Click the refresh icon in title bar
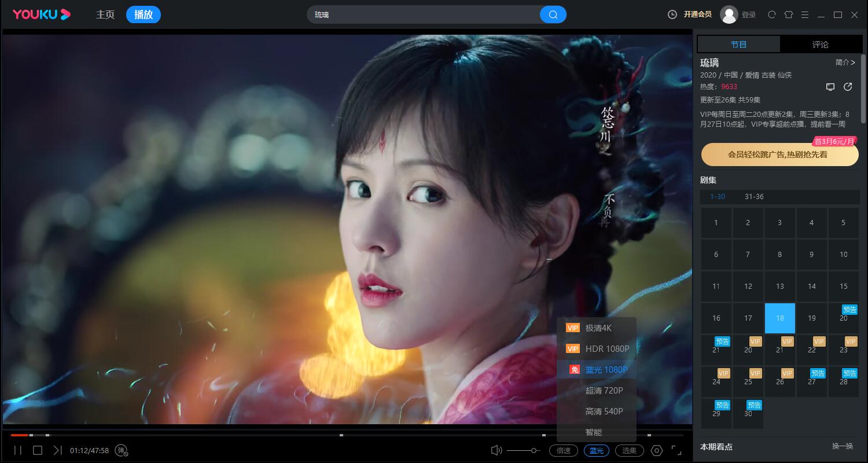This screenshot has height=463, width=868. pyautogui.click(x=771, y=14)
